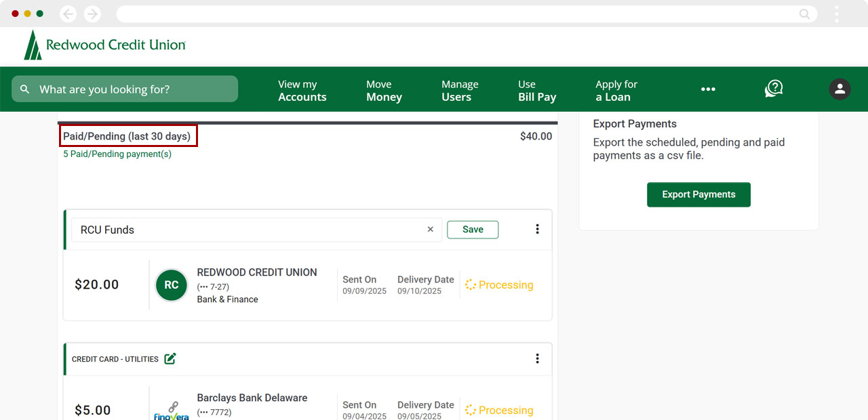Save the RCU Funds nickname
This screenshot has height=420, width=868.
pos(473,230)
